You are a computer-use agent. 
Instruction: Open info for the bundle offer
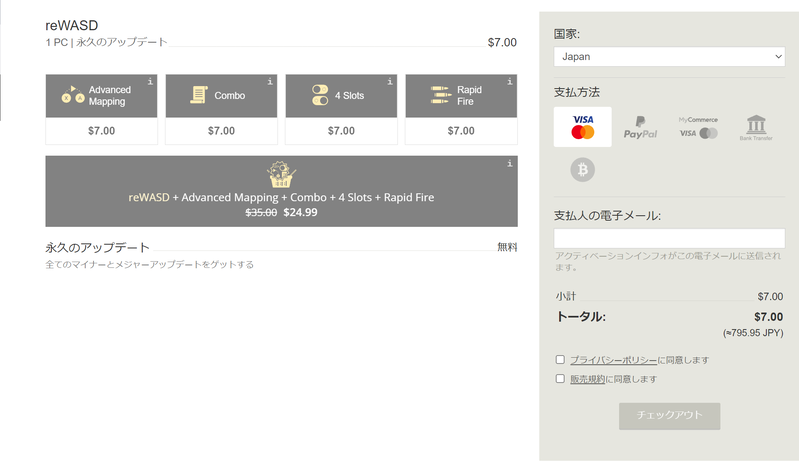pos(510,163)
